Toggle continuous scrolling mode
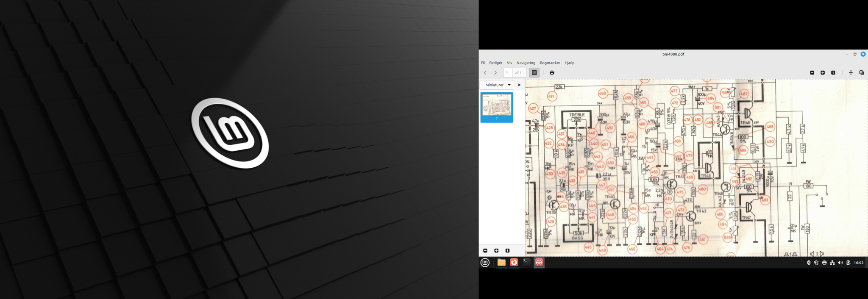868x299 pixels. pyautogui.click(x=851, y=73)
